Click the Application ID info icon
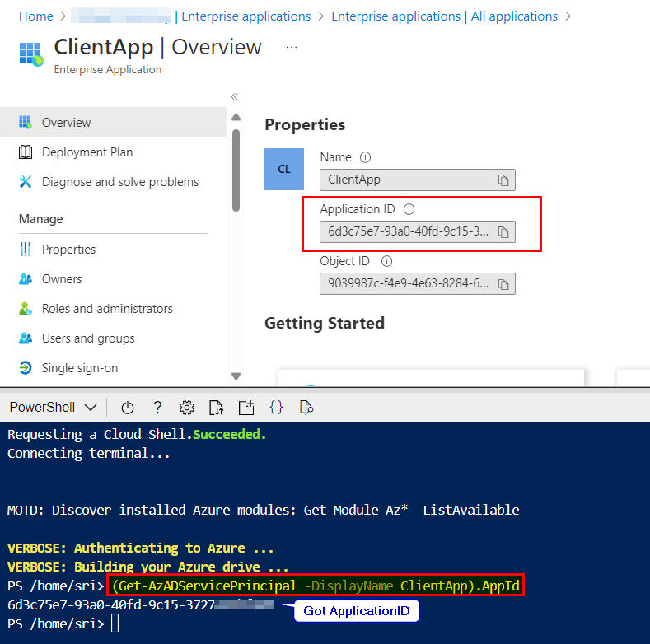 [x=409, y=209]
